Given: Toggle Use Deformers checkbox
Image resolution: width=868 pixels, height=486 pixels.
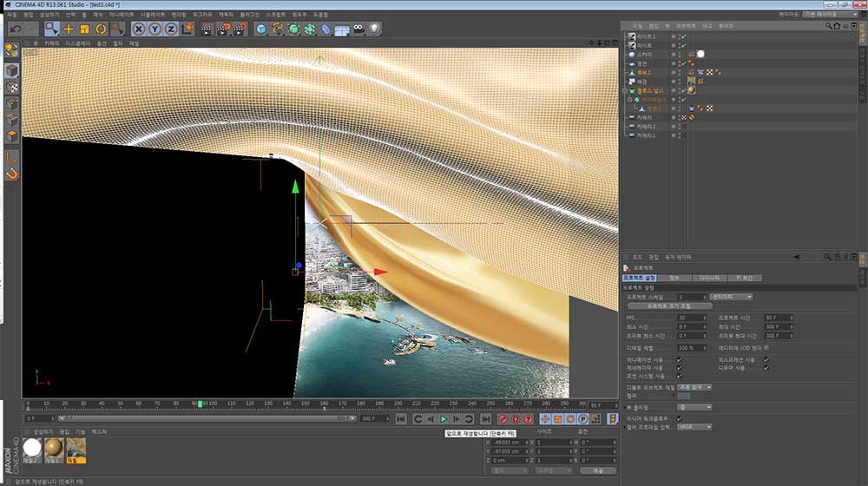Looking at the screenshot, I should [x=766, y=368].
